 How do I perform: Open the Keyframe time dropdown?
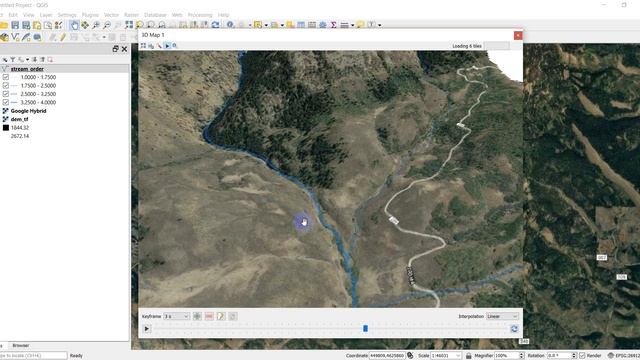pos(176,316)
